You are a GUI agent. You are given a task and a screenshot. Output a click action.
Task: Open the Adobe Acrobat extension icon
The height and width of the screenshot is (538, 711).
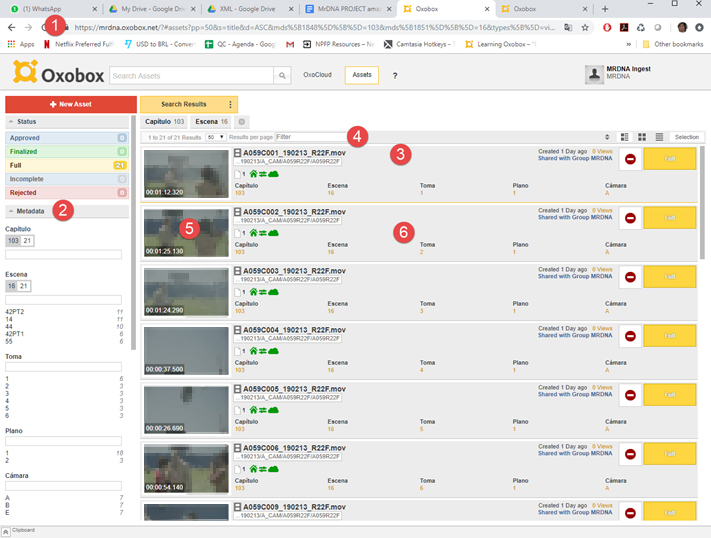[x=624, y=28]
